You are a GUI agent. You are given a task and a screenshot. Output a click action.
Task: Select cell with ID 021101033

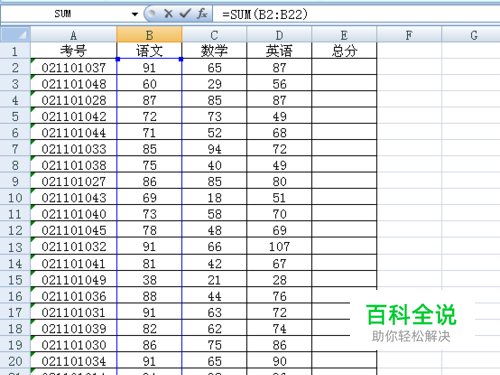[74, 149]
